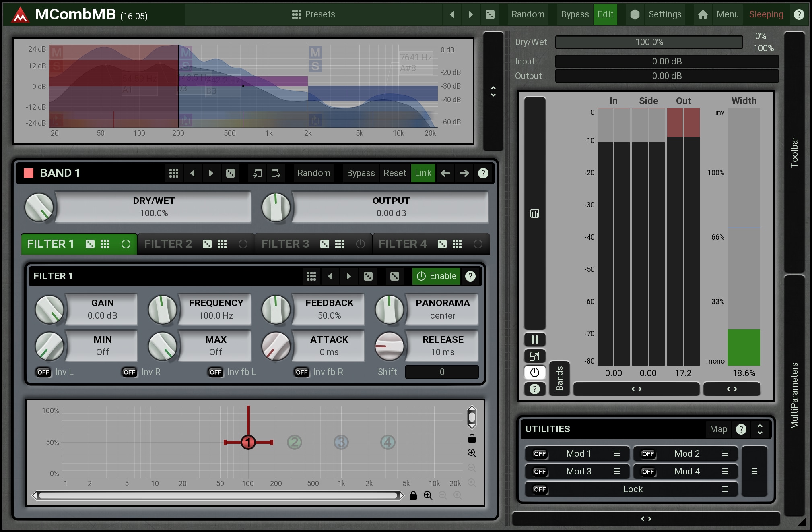Click Band 1 right arrow next to Link
The height and width of the screenshot is (532, 812).
pos(464,173)
